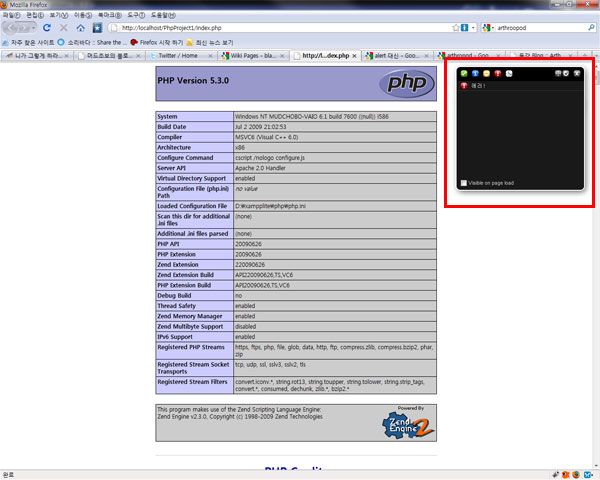Open the 자주 찾은 사이트 bookmark folder
600x480 pixels.
coord(28,42)
